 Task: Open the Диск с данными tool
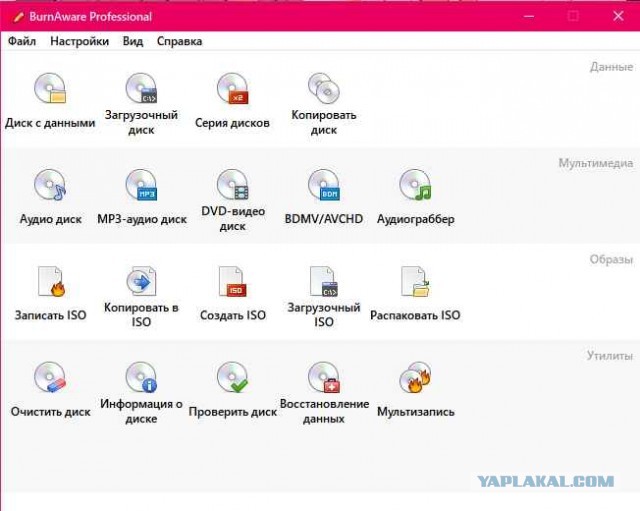coord(50,100)
